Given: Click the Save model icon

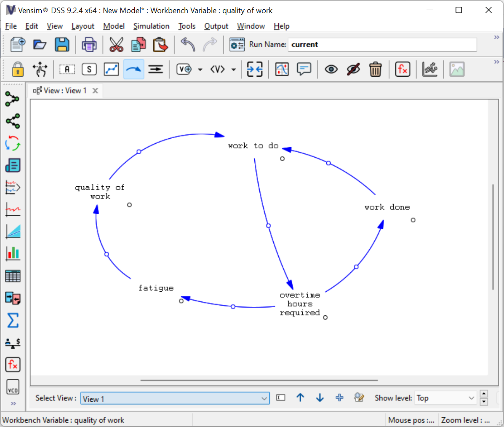Looking at the screenshot, I should 62,44.
